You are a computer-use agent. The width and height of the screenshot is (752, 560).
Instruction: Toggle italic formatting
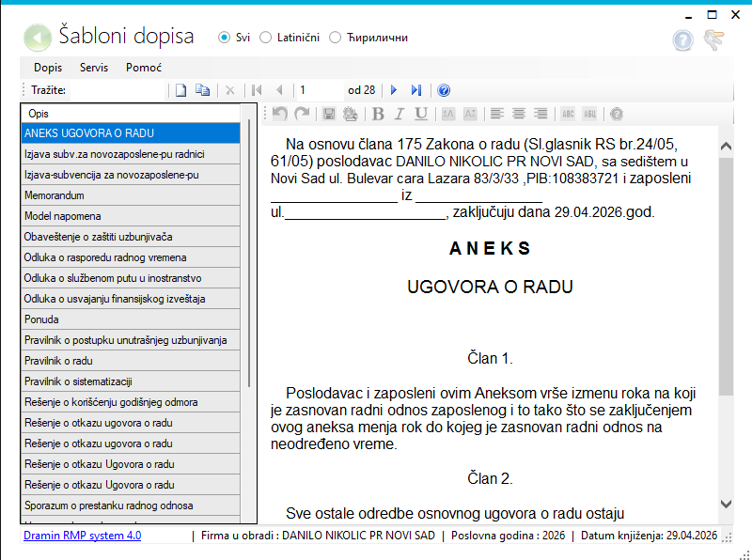pos(399,114)
